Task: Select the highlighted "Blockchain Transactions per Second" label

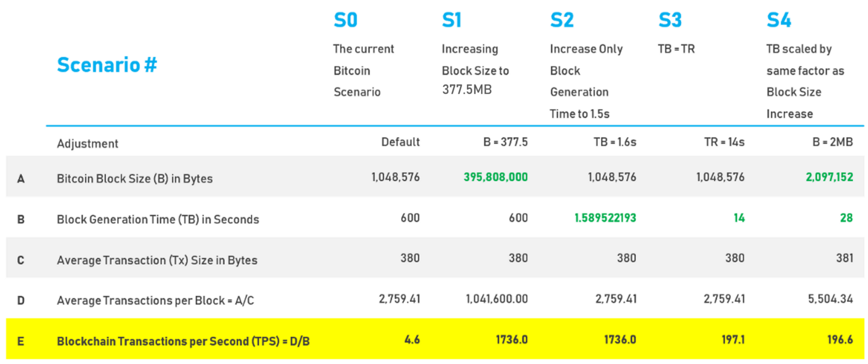Action: pos(183,341)
